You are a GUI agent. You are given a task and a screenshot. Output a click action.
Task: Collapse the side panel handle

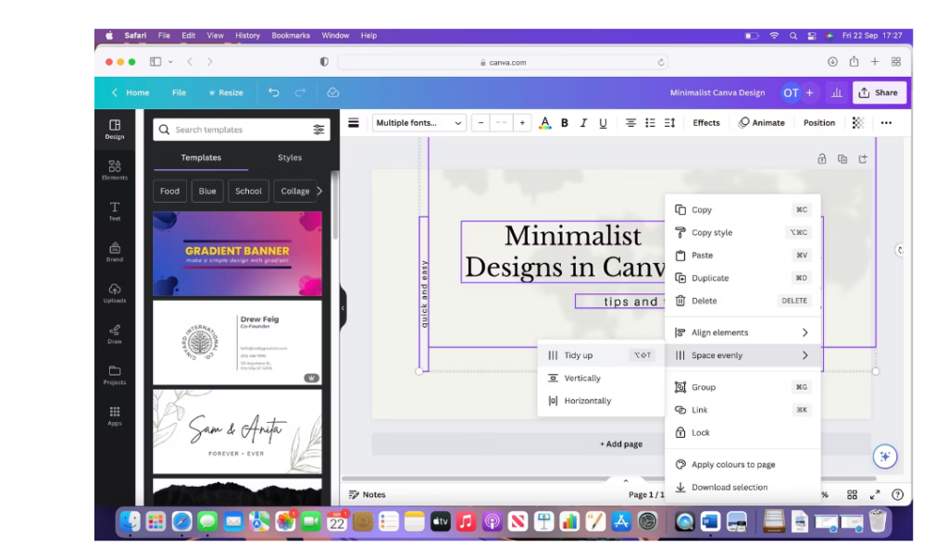click(343, 308)
